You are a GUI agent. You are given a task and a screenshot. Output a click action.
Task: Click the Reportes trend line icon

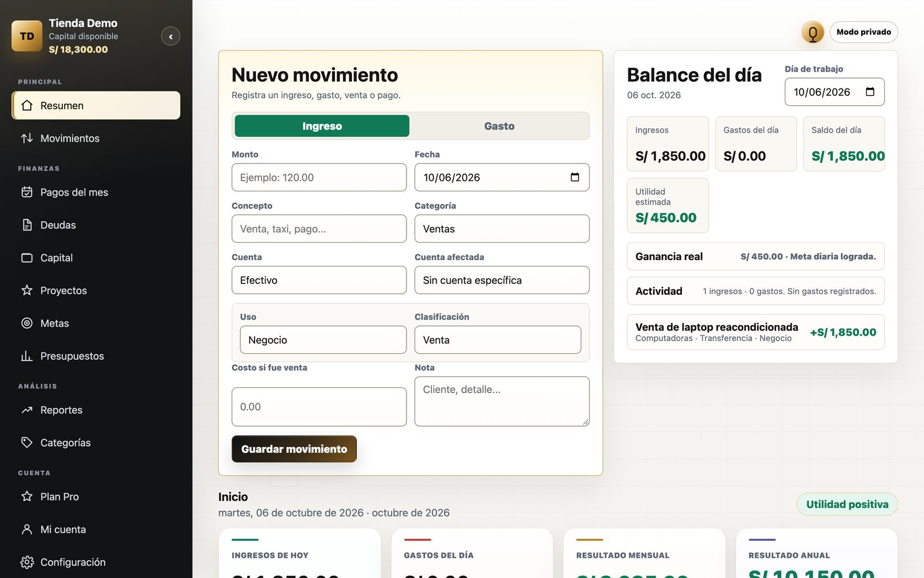[x=27, y=410]
